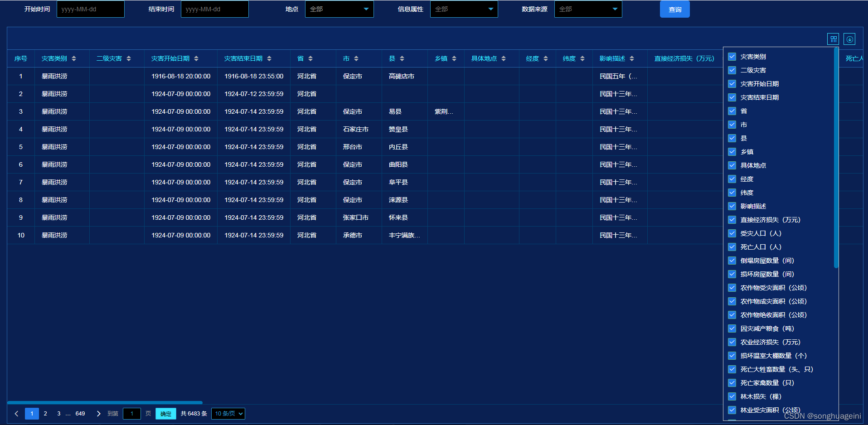The image size is (868, 425).
Task: Click the column list vertical scrollbar
Action: pos(836,158)
